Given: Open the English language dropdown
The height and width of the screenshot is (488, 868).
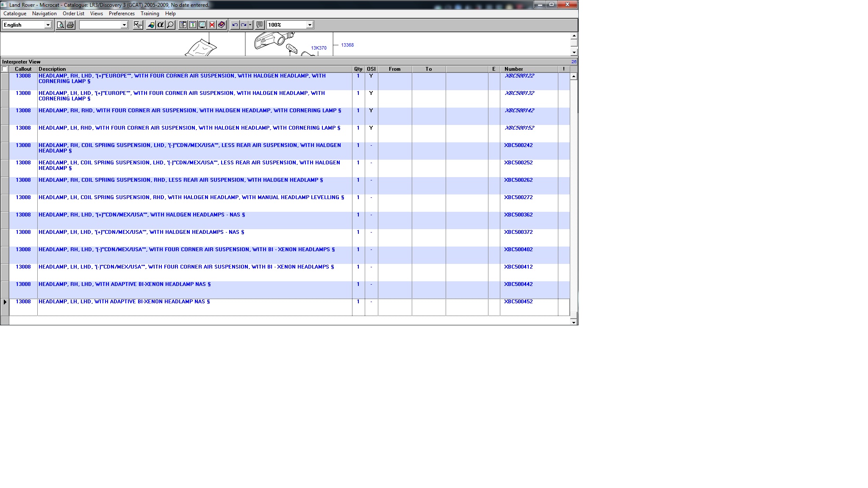Looking at the screenshot, I should tap(48, 25).
